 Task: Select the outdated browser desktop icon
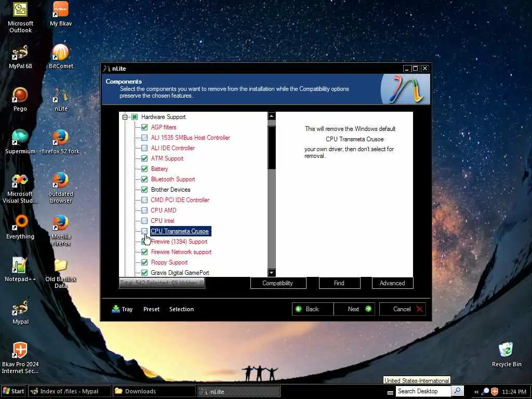pyautogui.click(x=61, y=189)
